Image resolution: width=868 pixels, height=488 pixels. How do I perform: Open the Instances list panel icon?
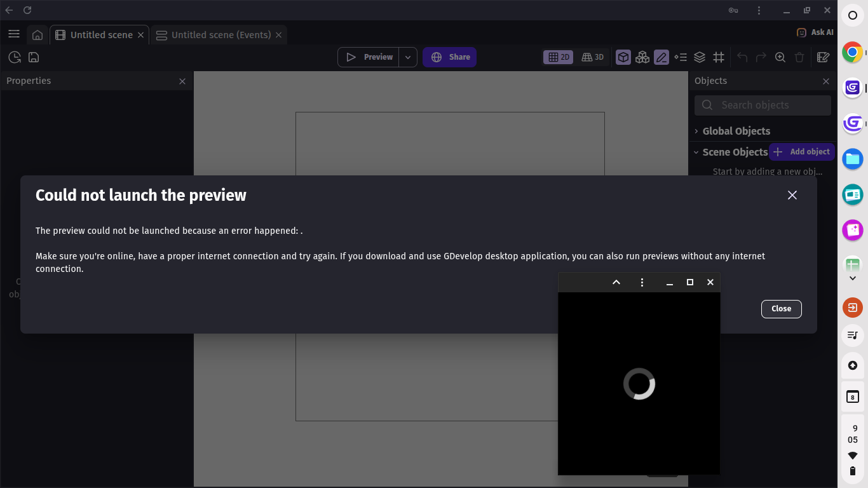681,57
